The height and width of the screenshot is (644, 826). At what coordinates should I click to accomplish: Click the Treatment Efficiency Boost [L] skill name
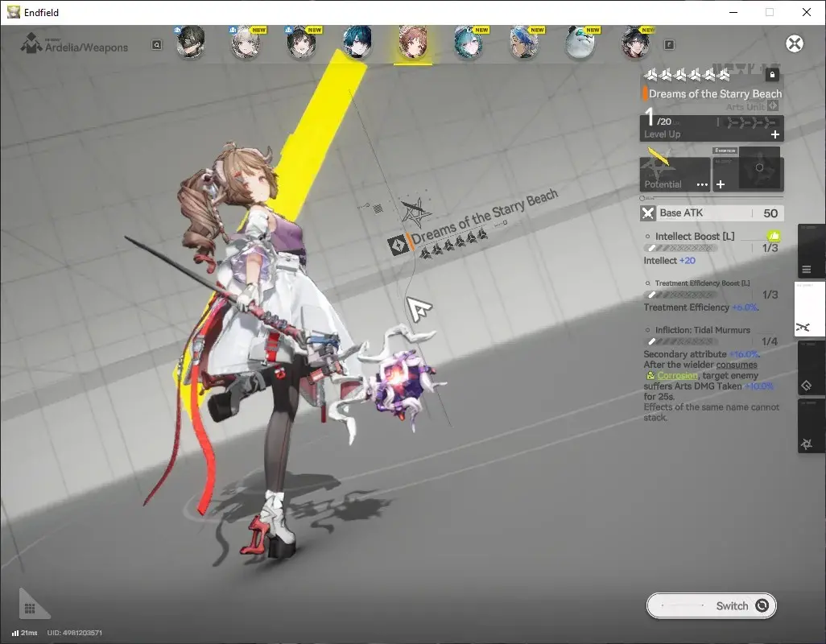(x=702, y=283)
